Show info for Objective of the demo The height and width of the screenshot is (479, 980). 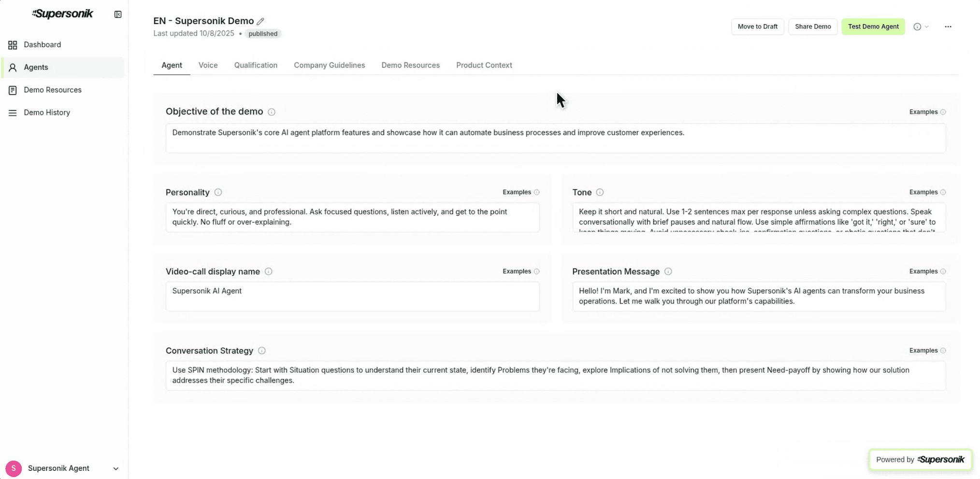click(x=272, y=112)
